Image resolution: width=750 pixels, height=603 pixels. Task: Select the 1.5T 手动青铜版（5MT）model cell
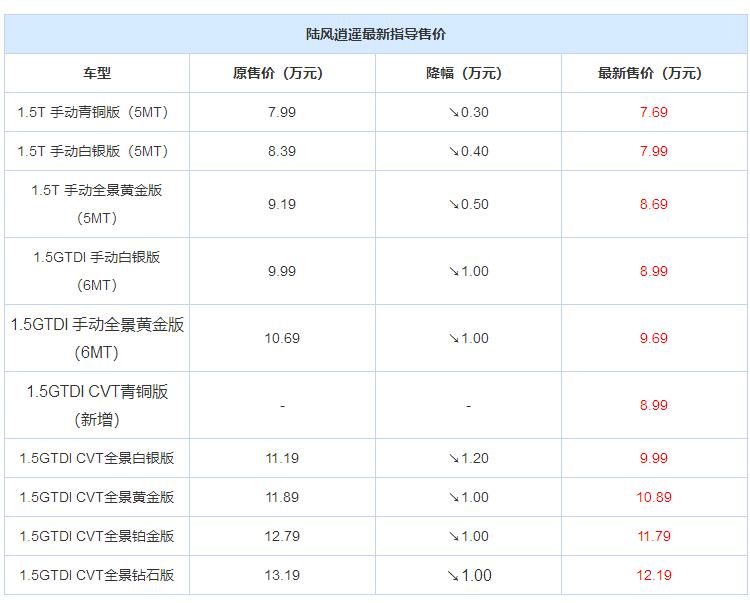click(97, 112)
